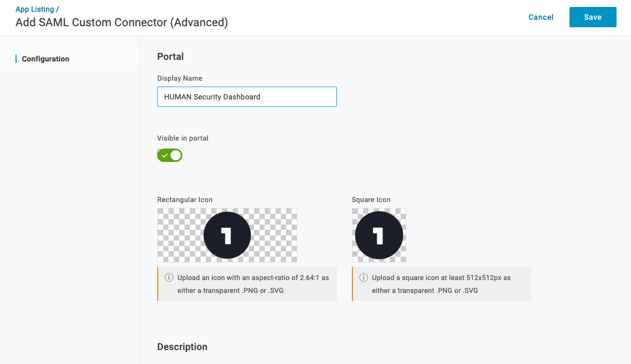
Task: Click the Rectangular Icon label
Action: [184, 199]
